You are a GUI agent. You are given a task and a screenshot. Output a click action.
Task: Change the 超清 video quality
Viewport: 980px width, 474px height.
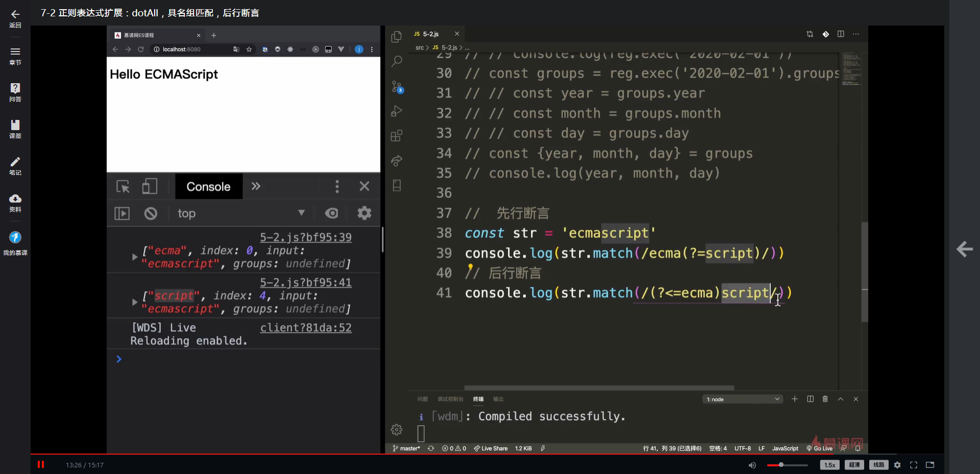pos(854,465)
